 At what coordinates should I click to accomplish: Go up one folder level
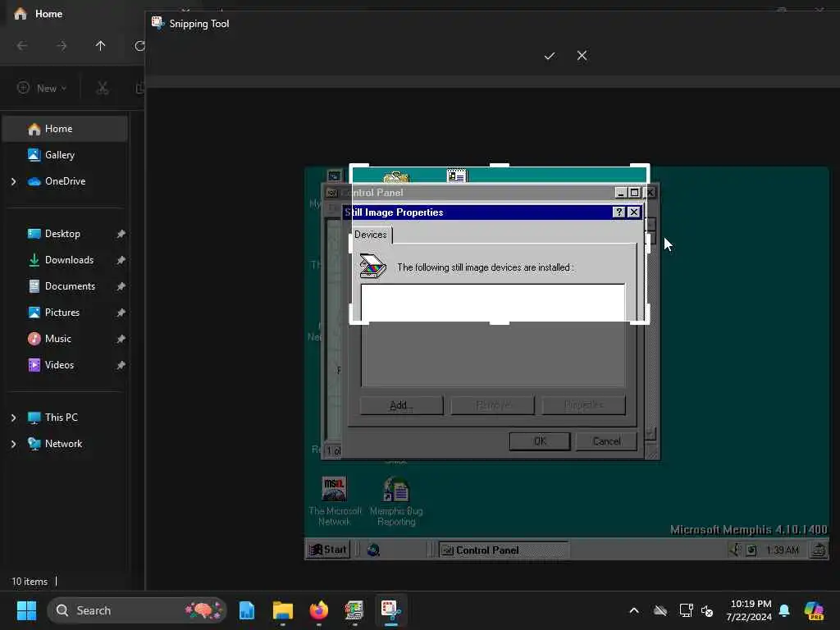point(100,46)
